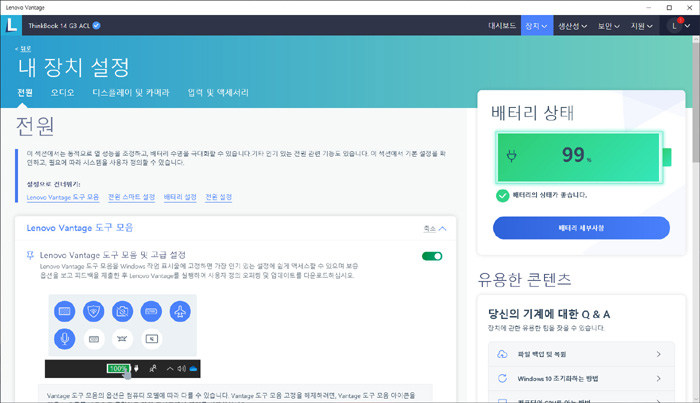Switch to the 오디오 tab
The width and height of the screenshot is (700, 403).
click(62, 92)
